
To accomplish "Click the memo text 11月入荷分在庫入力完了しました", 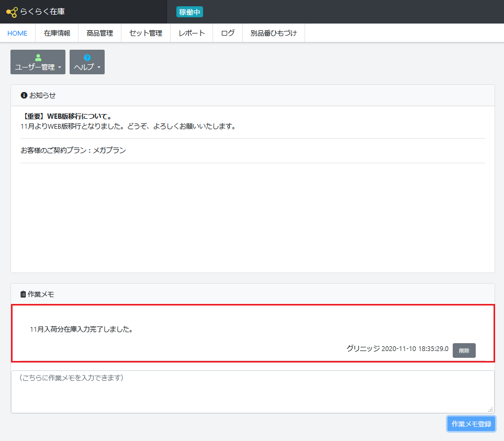I will (x=82, y=329).
